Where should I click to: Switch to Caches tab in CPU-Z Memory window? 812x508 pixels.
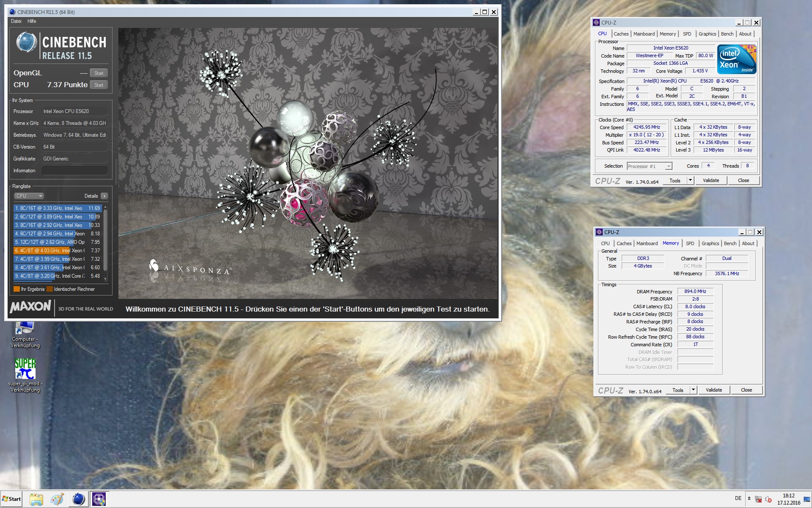pos(624,243)
